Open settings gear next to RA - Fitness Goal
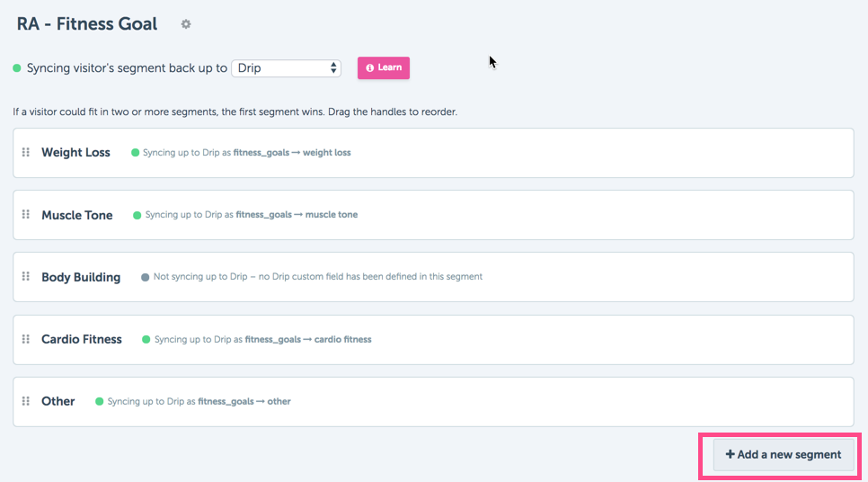868x482 pixels. 186,23
